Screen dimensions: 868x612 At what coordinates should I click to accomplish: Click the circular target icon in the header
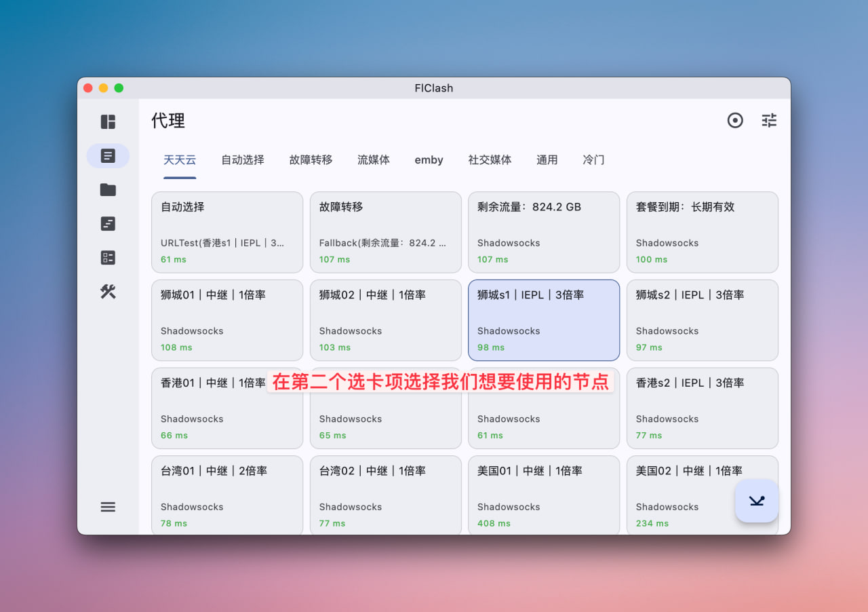point(735,121)
